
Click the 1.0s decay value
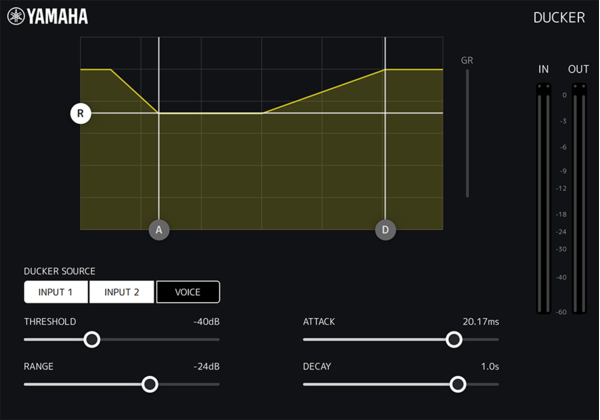[x=489, y=366]
